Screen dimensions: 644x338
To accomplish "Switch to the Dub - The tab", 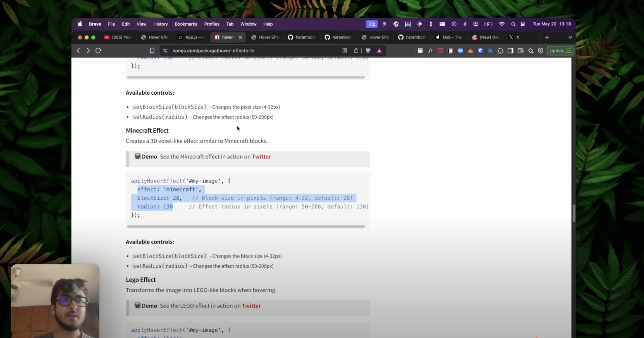I will point(449,37).
